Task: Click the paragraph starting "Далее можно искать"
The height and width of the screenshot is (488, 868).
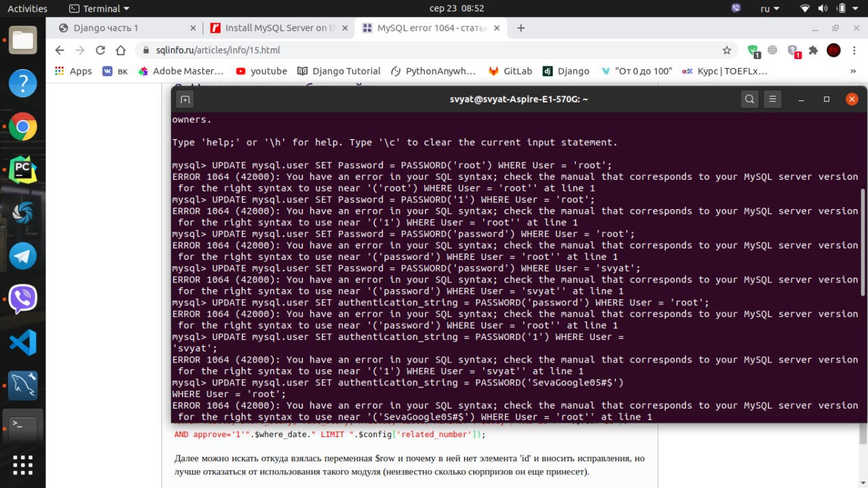Action: point(409,464)
